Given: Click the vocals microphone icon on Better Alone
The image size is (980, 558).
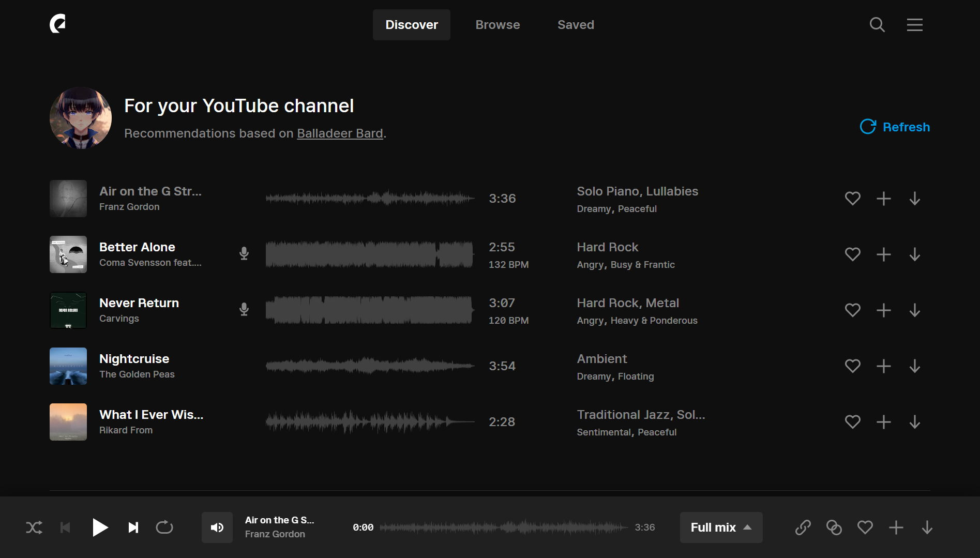Looking at the screenshot, I should tap(244, 253).
